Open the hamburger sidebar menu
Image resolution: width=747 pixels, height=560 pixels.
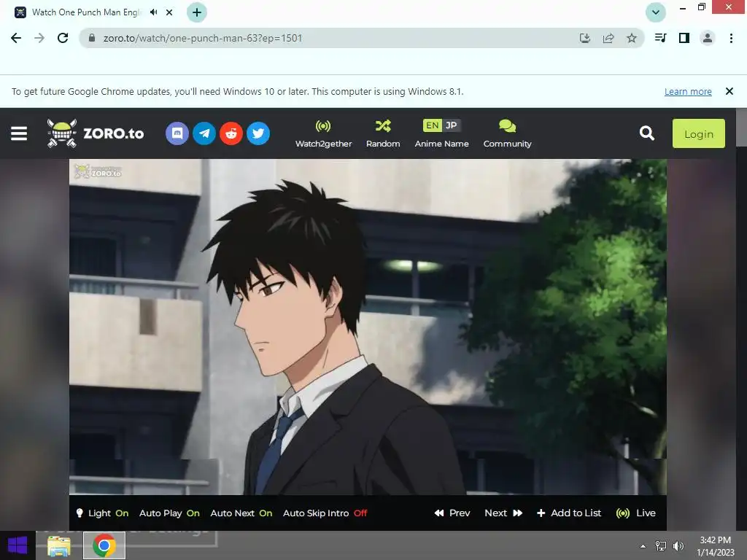19,133
